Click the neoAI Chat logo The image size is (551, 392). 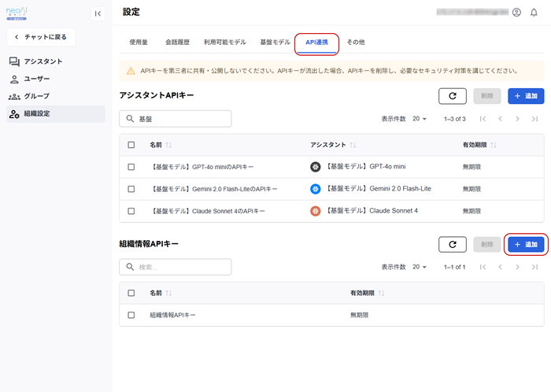[17, 13]
